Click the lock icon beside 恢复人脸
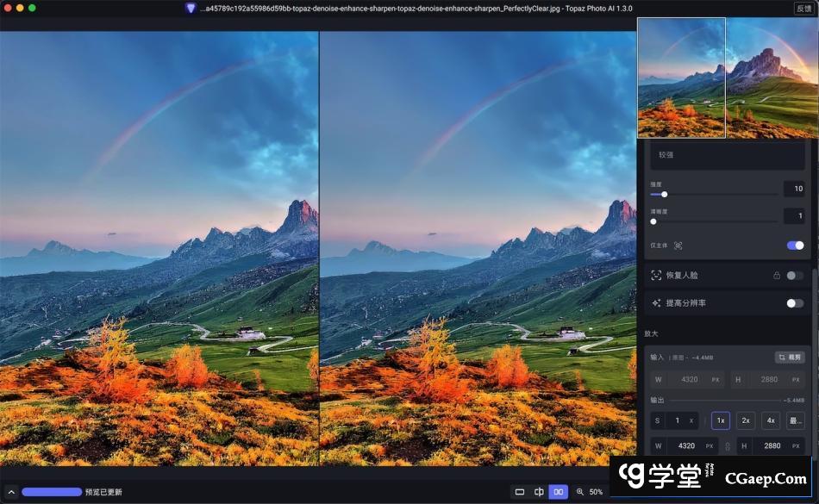 776,276
